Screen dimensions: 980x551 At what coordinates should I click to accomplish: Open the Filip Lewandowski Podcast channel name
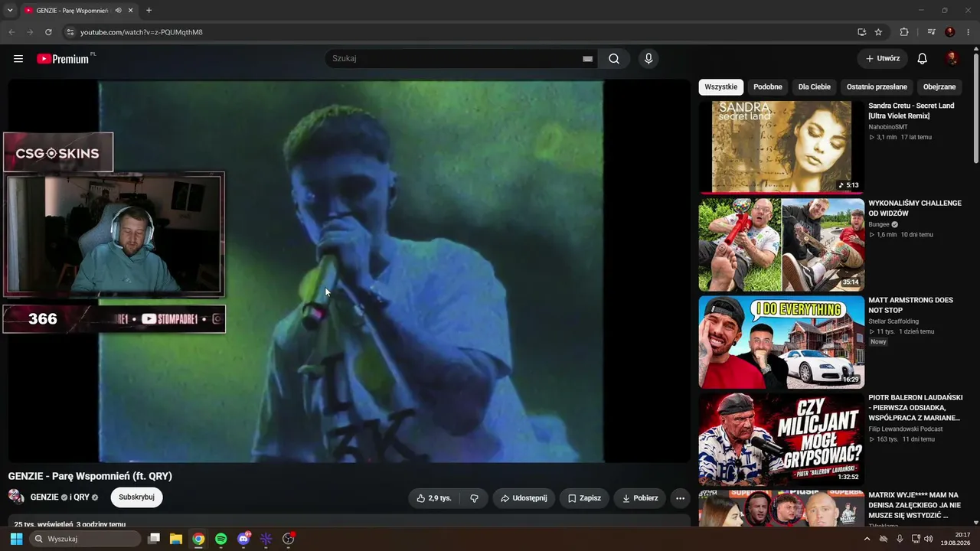(x=906, y=429)
